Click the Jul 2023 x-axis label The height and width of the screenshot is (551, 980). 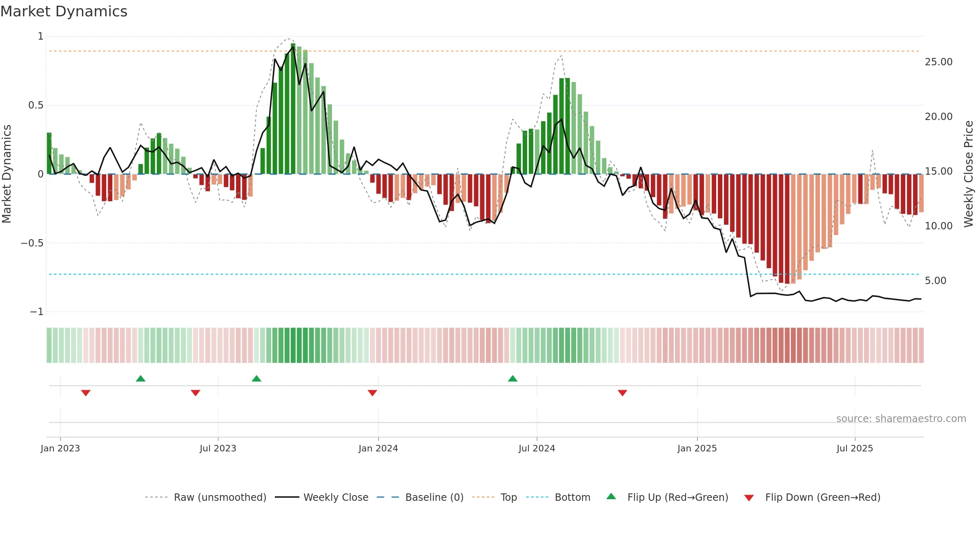point(218,448)
